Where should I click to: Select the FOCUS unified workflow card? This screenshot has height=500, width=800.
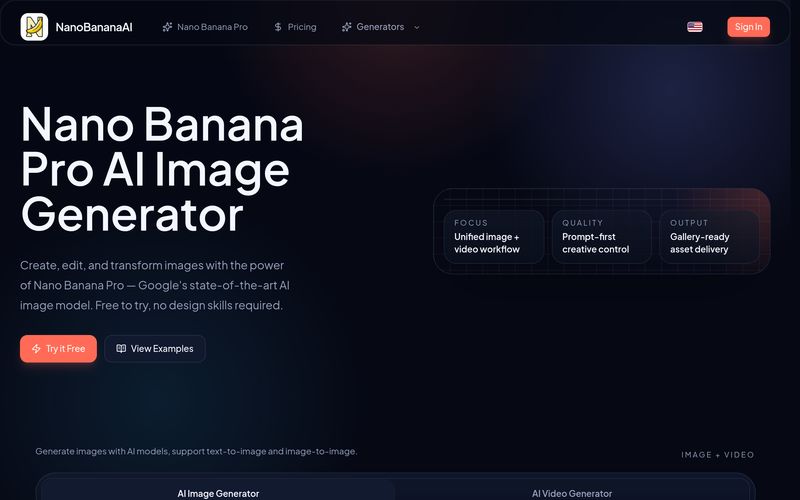point(494,237)
